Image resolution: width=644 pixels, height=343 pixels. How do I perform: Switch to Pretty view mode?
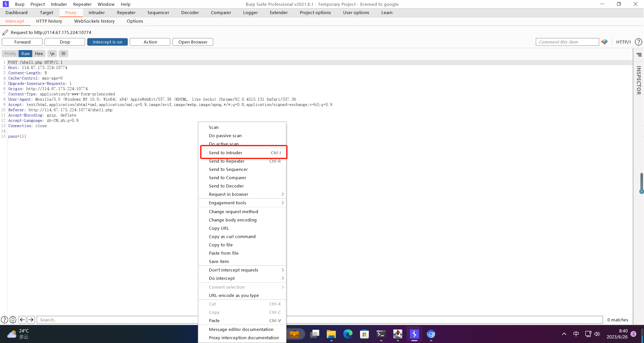click(x=10, y=53)
